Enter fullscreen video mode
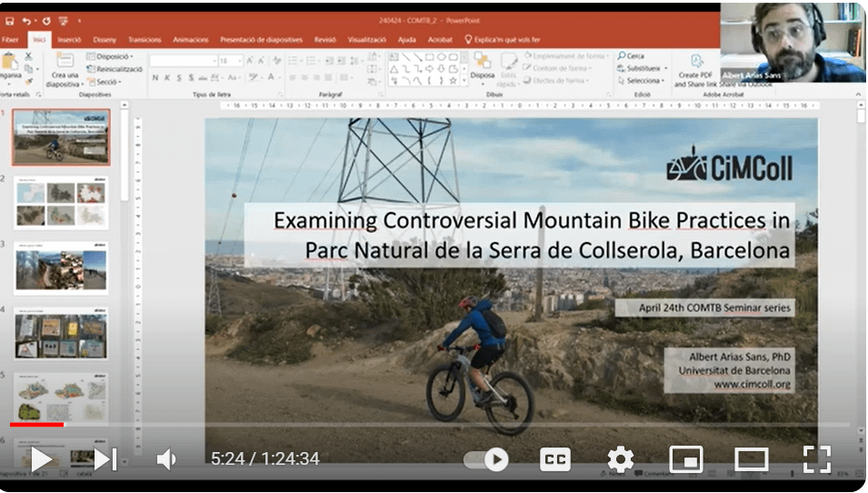Screen dimensions: 868x493 pyautogui.click(x=817, y=459)
